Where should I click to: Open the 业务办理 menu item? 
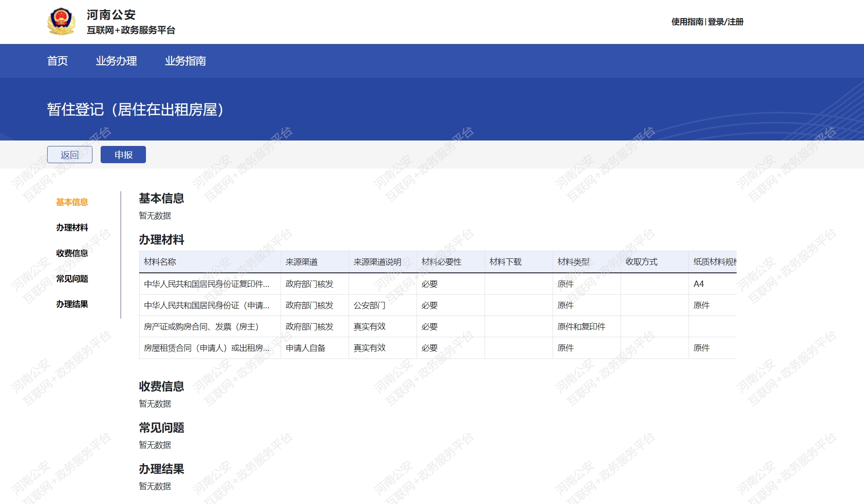(116, 61)
